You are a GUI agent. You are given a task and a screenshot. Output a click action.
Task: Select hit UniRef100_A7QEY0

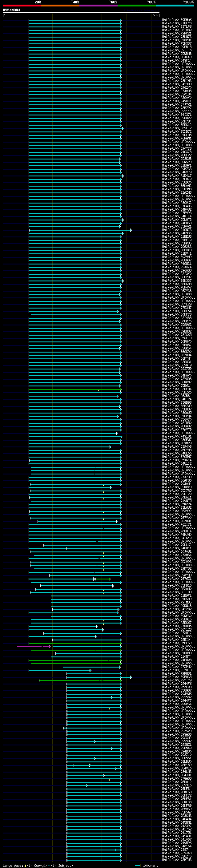pos(177,24)
